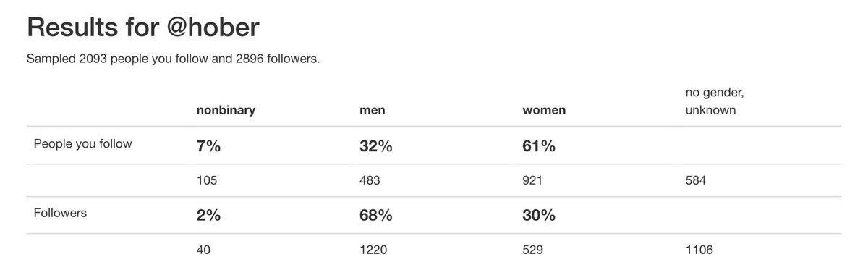The width and height of the screenshot is (868, 270).
Task: Select the 'People you follow' row label
Action: click(82, 144)
